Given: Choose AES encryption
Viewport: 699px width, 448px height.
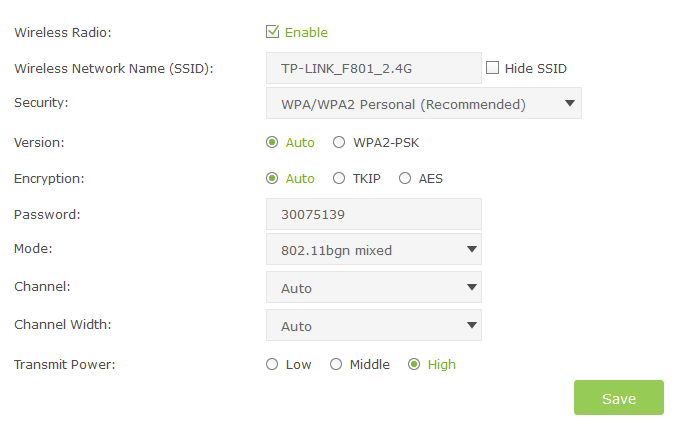Looking at the screenshot, I should tap(405, 179).
